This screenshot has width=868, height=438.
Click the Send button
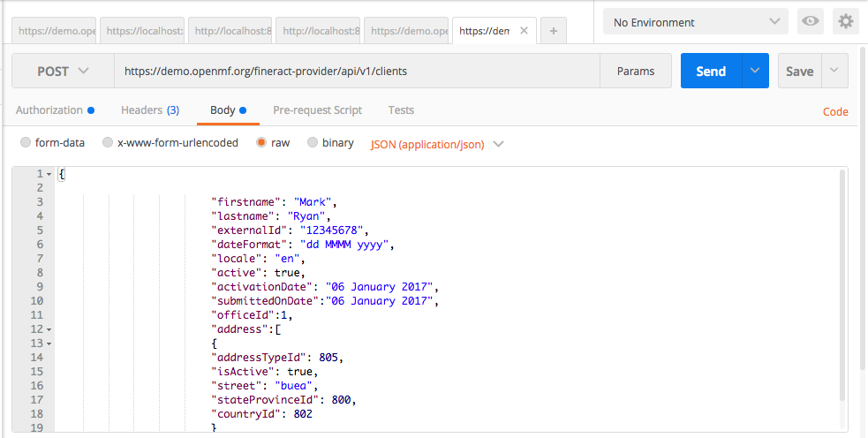[x=711, y=72]
